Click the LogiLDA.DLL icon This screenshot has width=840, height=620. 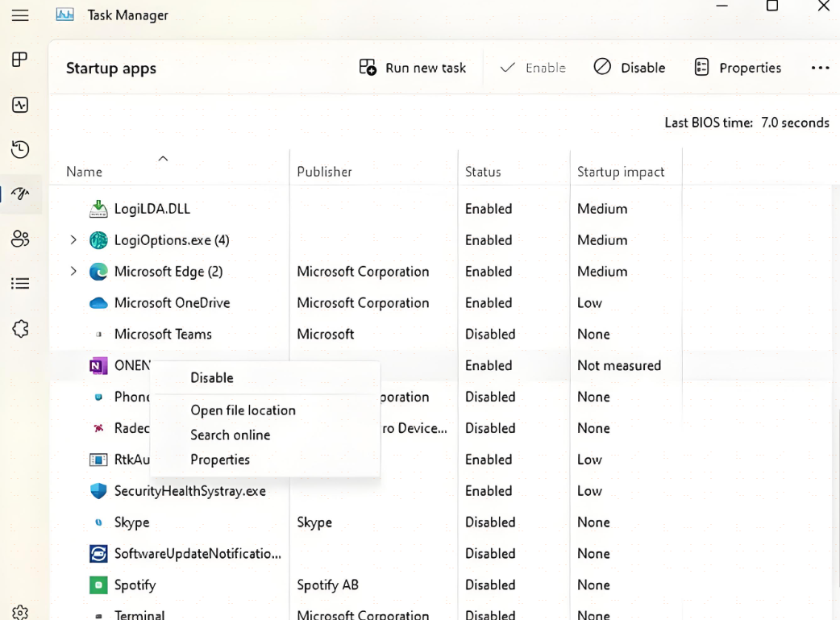[98, 209]
